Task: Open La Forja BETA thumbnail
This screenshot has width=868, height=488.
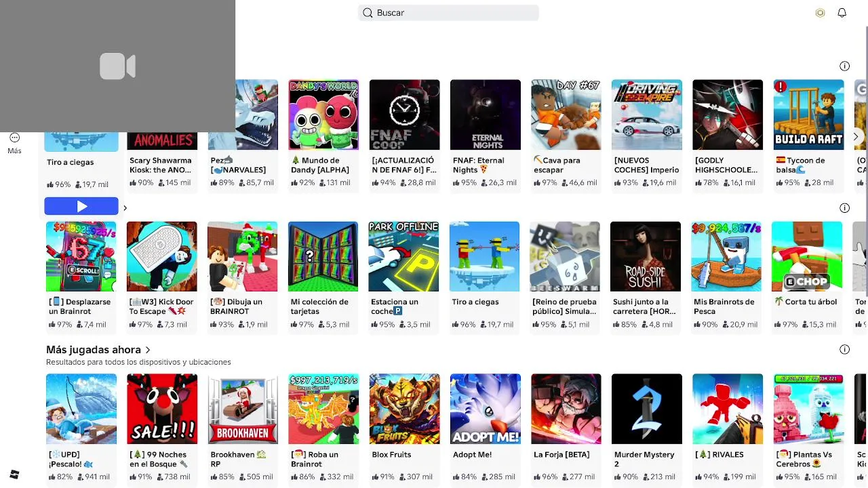Action: (566, 409)
